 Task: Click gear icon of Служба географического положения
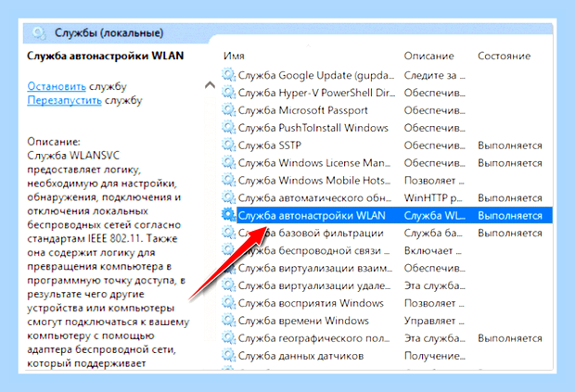pyautogui.click(x=228, y=338)
